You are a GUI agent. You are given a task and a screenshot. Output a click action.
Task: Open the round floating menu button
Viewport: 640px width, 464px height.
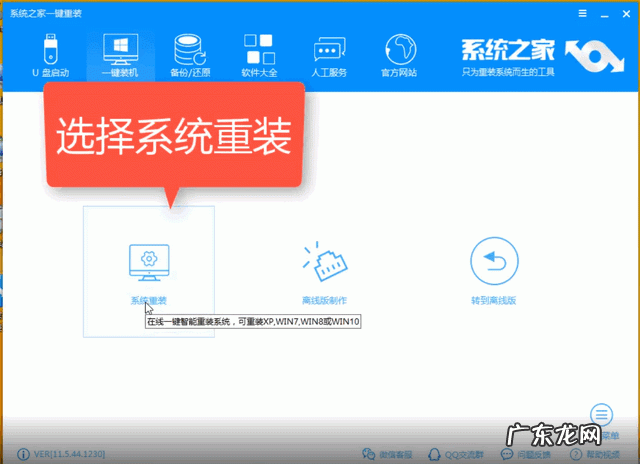601,415
